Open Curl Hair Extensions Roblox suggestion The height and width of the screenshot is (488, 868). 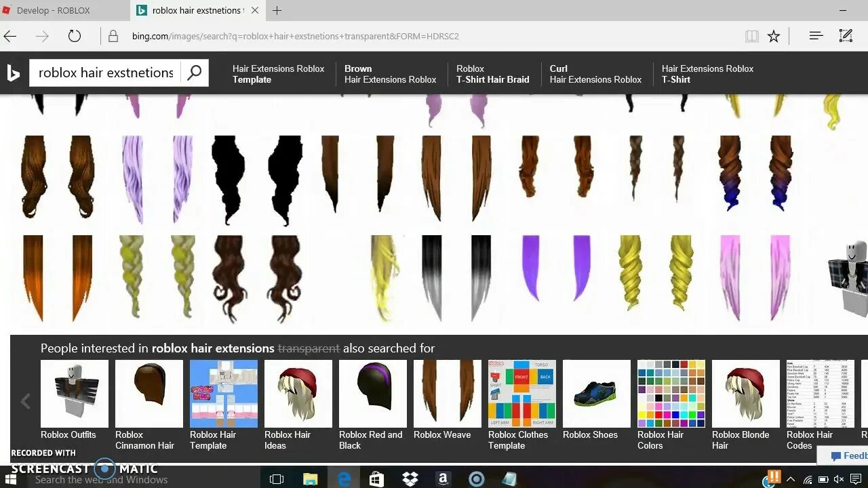tap(595, 74)
